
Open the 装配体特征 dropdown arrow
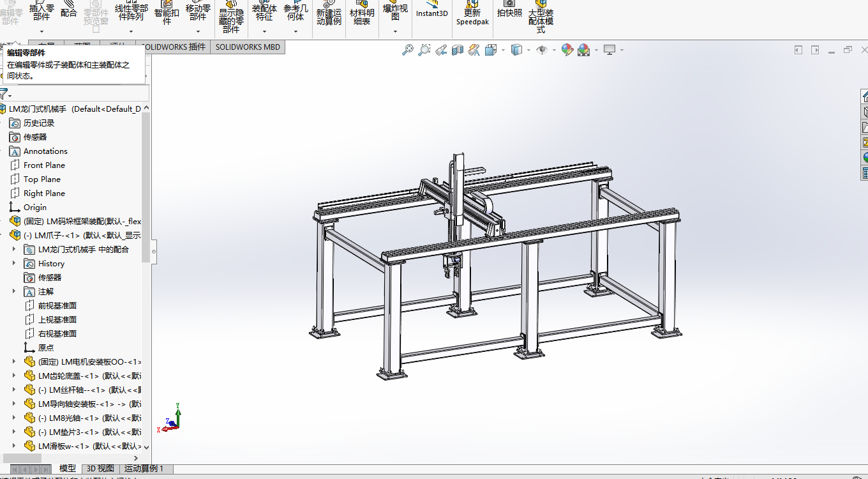pos(264,31)
